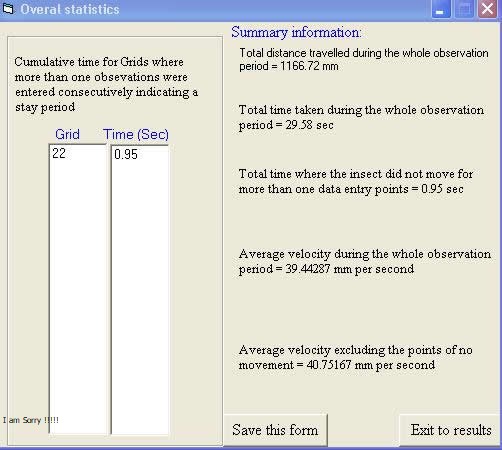Click the Overal statistics title bar text

tap(70, 9)
